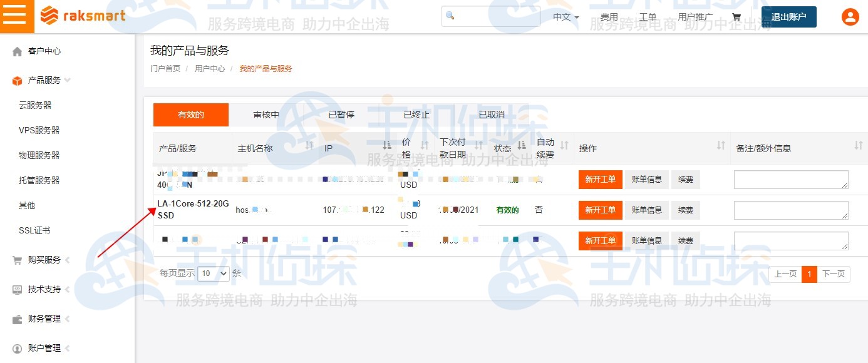Viewport: 868px width, 363px height.
Task: Open the per-page count dropdown showing 10
Action: coord(212,274)
